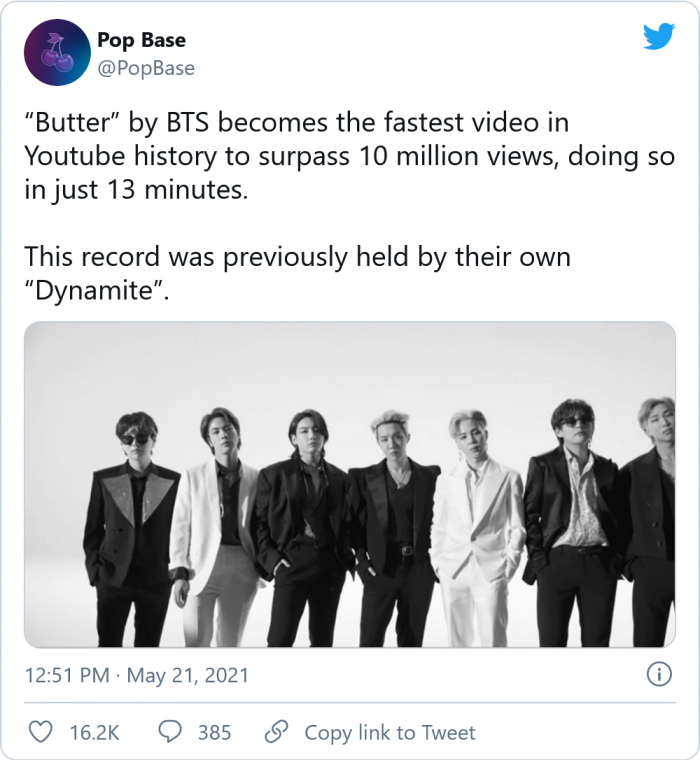This screenshot has width=700, height=760.
Task: Click the reply speech bubble icon
Action: (171, 732)
